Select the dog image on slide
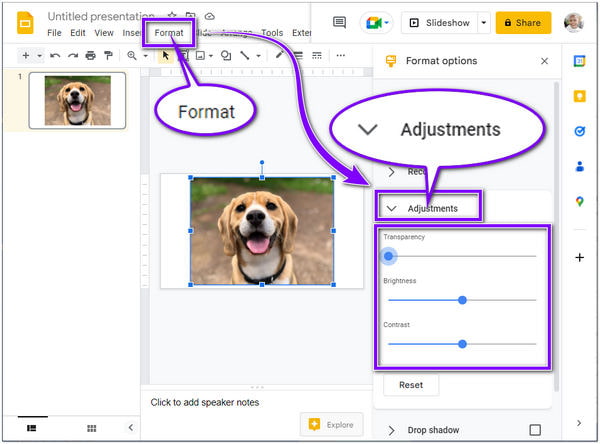600x444 pixels. click(x=262, y=231)
